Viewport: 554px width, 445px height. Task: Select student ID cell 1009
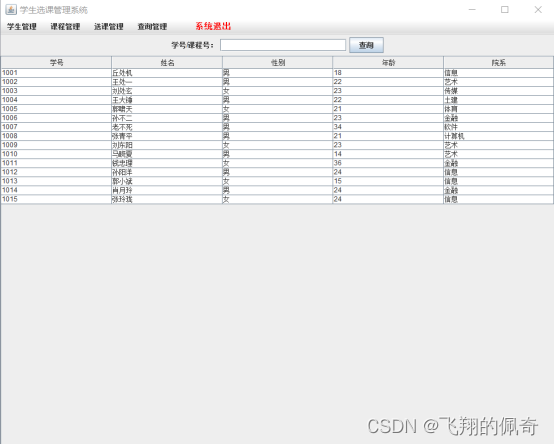pos(56,145)
